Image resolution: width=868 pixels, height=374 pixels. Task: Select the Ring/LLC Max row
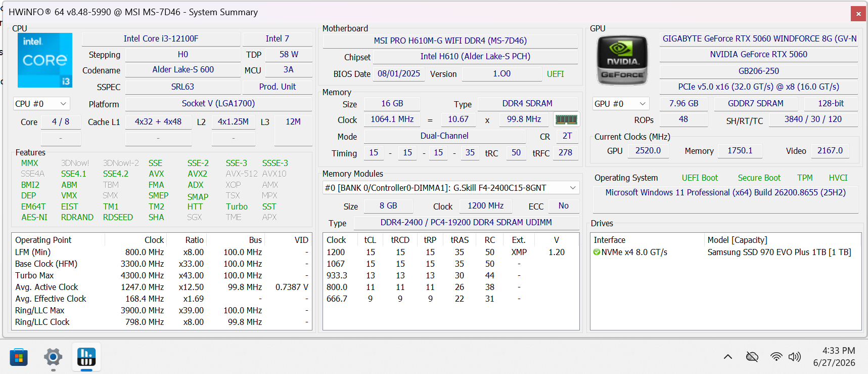coord(162,310)
